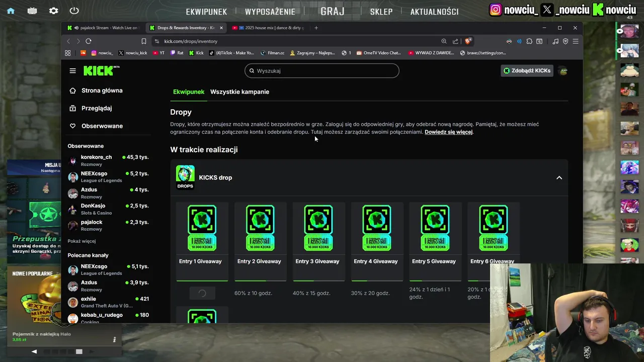Viewport: 644px width, 362px height.
Task: Click the Kick logo
Action: click(101, 71)
